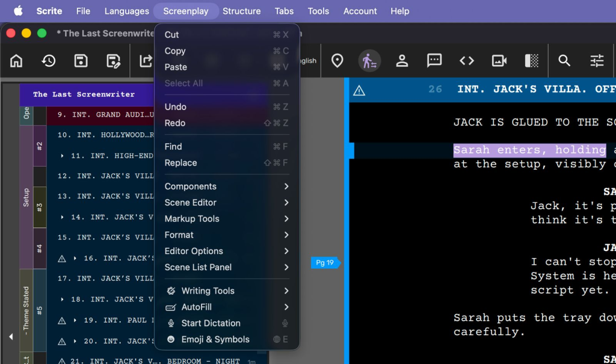The image size is (616, 364).
Task: Open Scene Editor submenu
Action: pos(227,202)
